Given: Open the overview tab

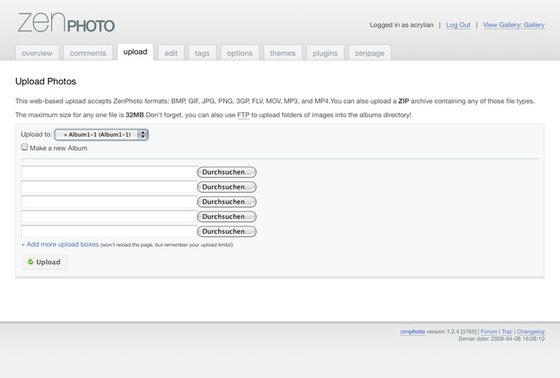Looking at the screenshot, I should [37, 53].
